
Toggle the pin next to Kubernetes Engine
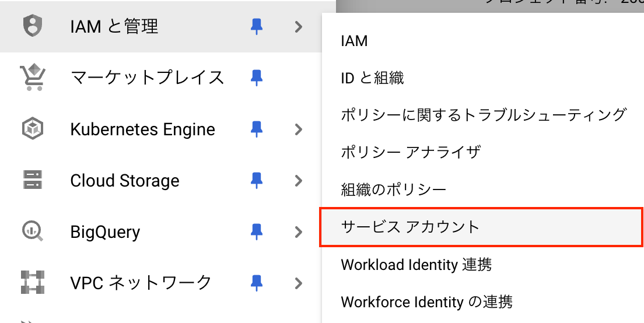tap(256, 129)
